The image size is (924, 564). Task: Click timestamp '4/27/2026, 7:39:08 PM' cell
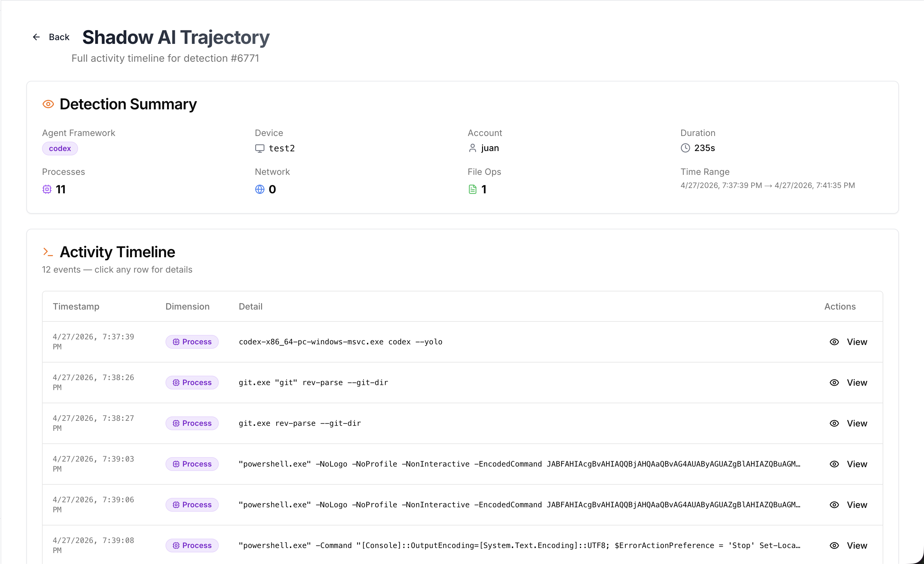click(x=93, y=545)
